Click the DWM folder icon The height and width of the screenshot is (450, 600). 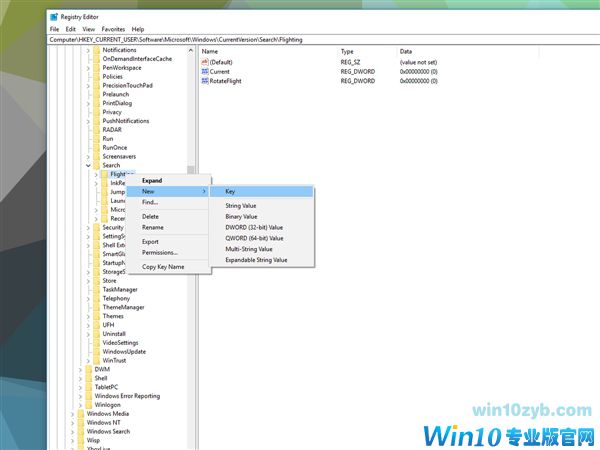click(88, 369)
